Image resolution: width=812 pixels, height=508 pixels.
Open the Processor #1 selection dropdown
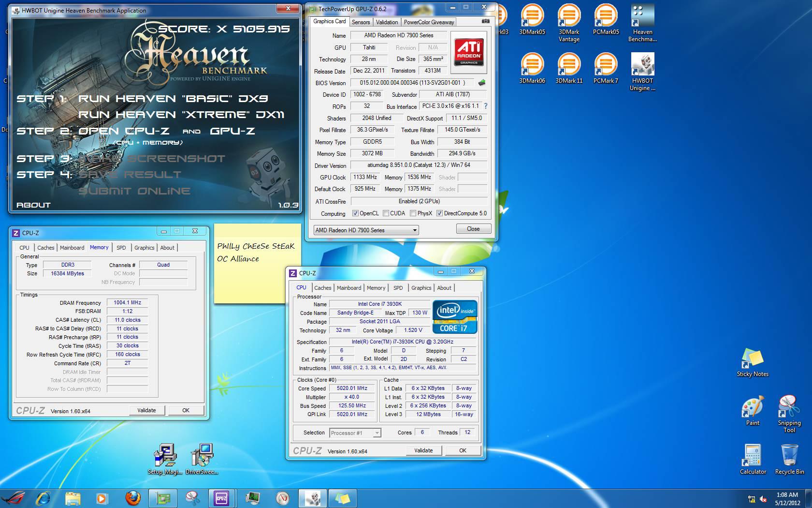355,433
